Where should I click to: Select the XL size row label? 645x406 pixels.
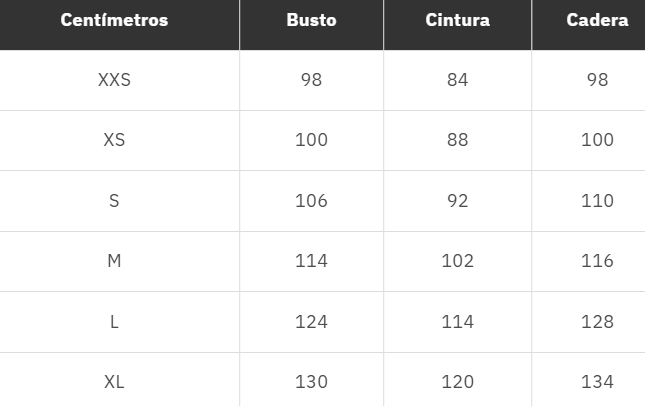click(x=114, y=382)
